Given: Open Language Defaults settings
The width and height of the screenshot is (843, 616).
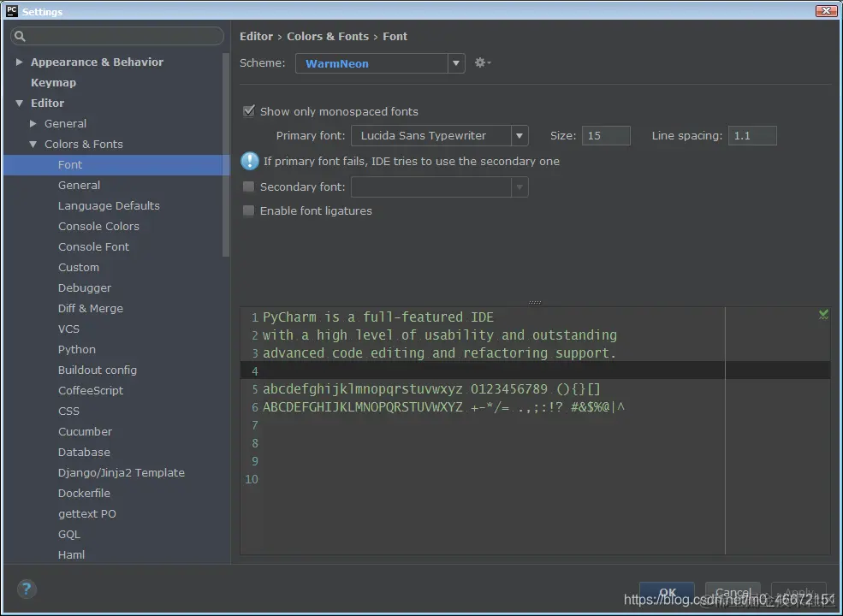Looking at the screenshot, I should (x=109, y=205).
